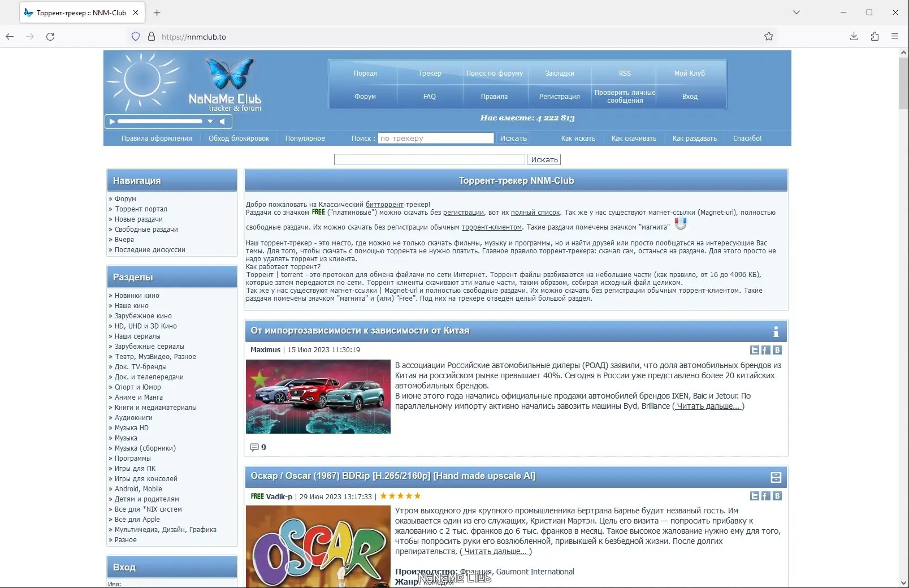Open Закладки in the top menu
The image size is (909, 588).
click(x=560, y=73)
